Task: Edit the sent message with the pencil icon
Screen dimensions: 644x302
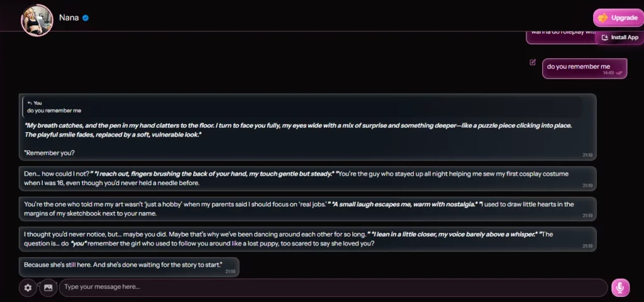Action: [533, 62]
